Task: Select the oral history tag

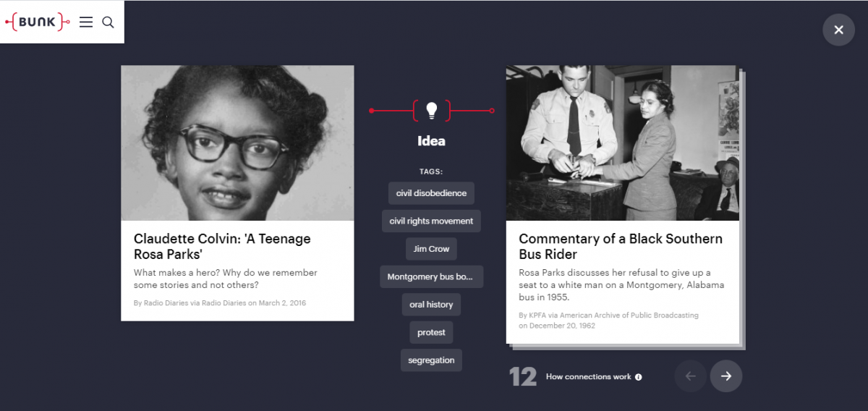Action: click(x=431, y=305)
